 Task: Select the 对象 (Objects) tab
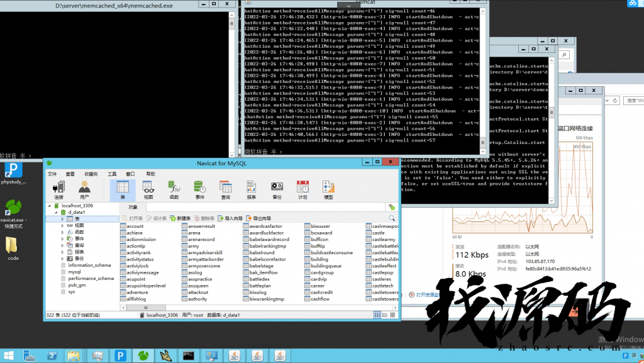pyautogui.click(x=133, y=208)
